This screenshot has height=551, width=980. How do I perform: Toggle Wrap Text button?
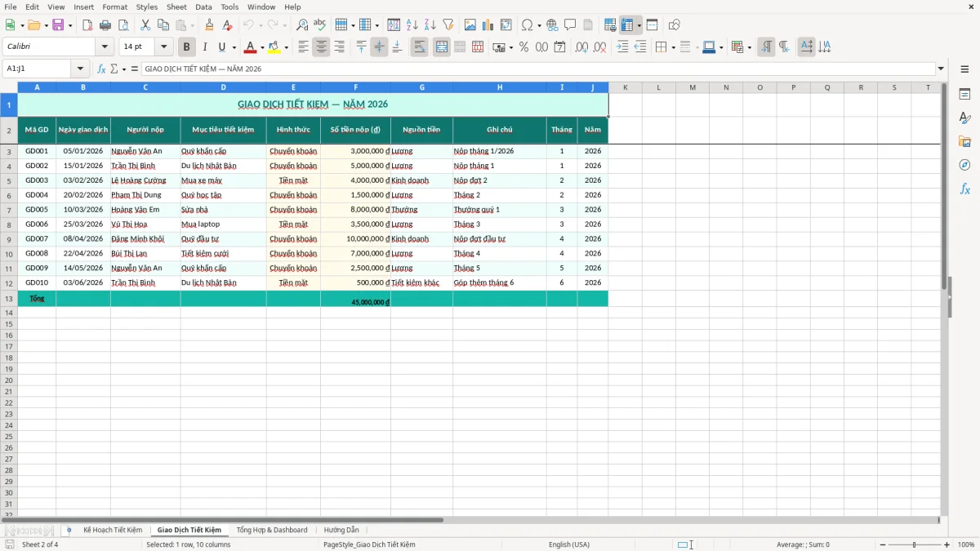(420, 47)
